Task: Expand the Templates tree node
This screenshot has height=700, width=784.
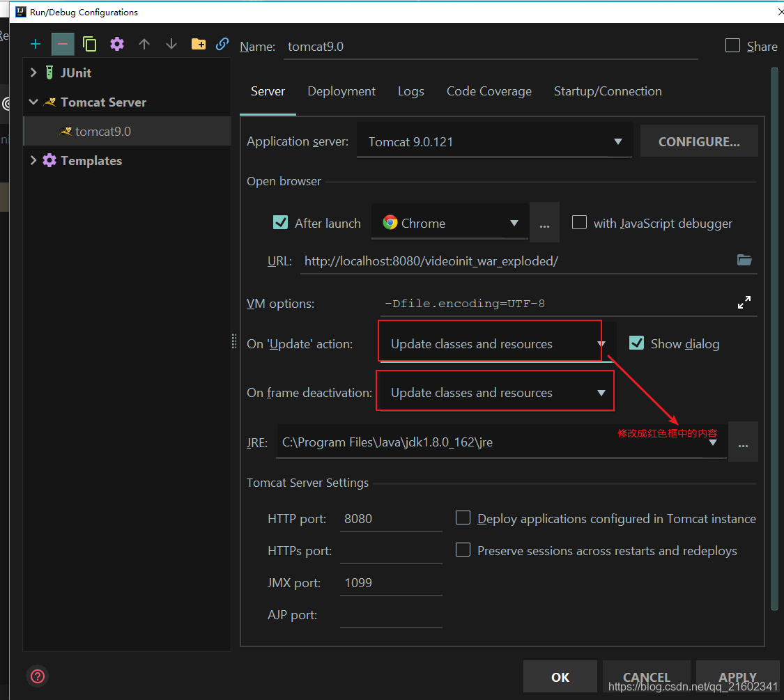Action: [x=33, y=160]
